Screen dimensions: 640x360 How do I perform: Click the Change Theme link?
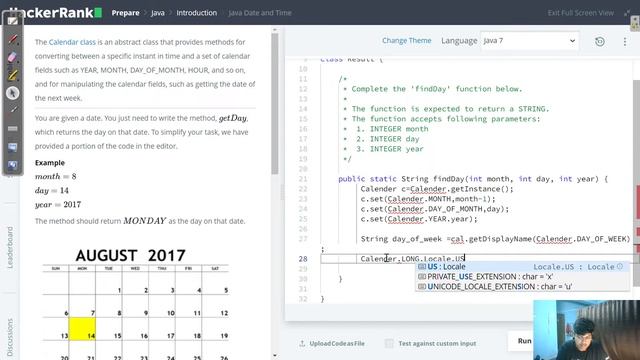click(407, 40)
